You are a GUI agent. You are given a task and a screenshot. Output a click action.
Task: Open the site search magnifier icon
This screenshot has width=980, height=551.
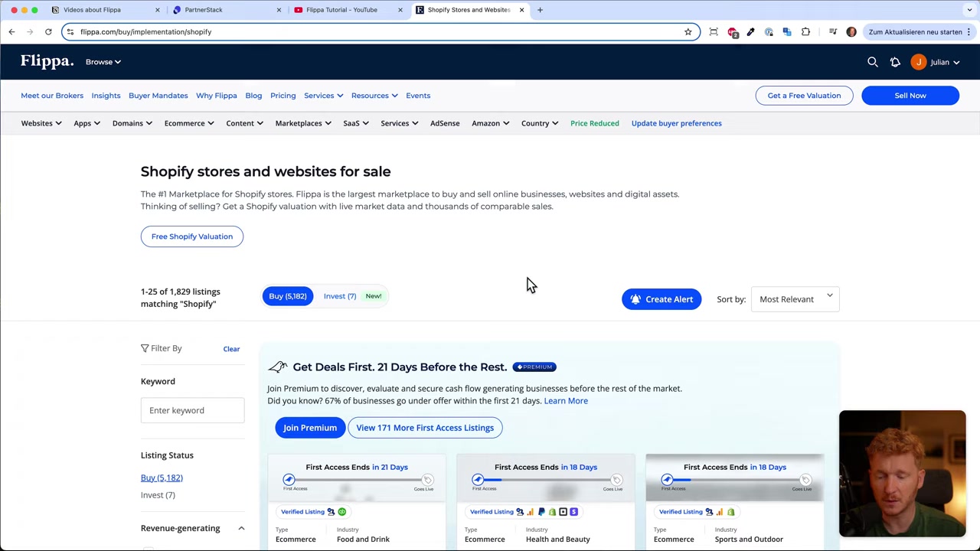pos(872,62)
